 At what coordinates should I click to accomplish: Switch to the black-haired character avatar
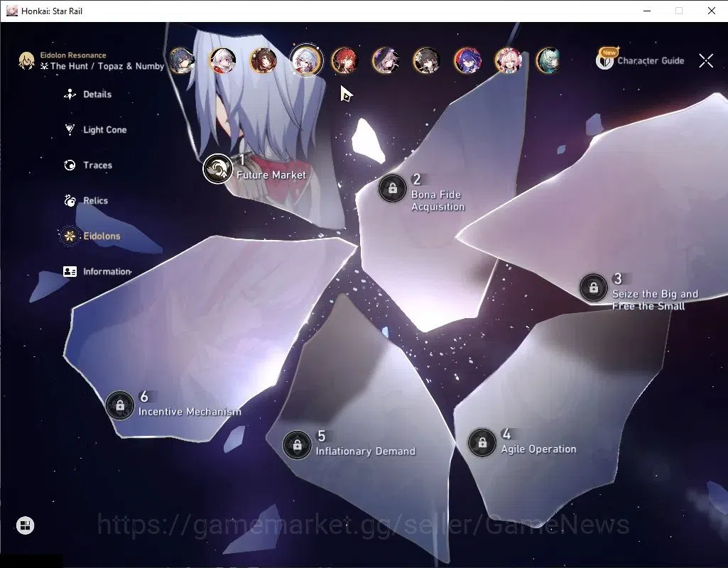click(426, 61)
